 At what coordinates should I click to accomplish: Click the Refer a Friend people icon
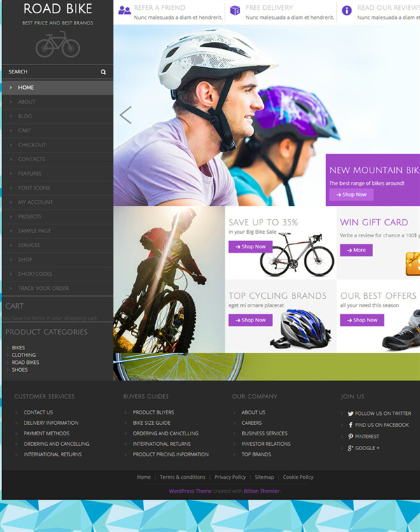(125, 10)
